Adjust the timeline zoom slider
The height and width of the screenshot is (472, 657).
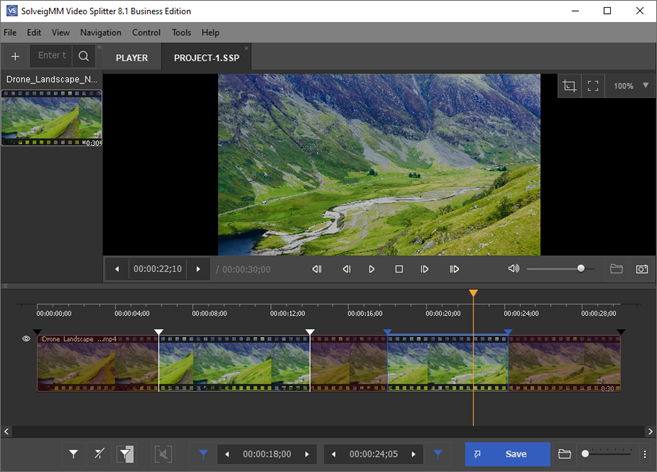(607, 454)
